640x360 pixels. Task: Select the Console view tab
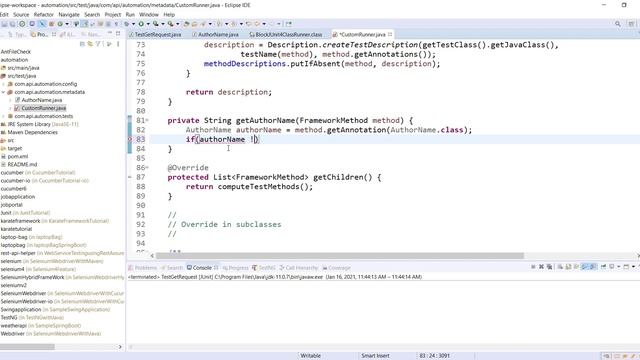(202, 268)
